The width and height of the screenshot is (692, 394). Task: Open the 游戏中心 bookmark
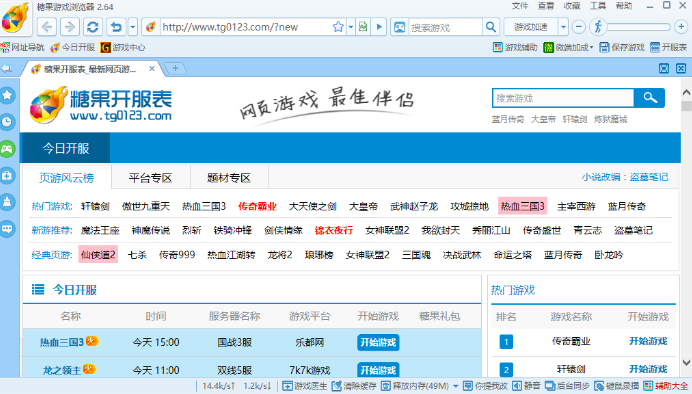point(123,47)
